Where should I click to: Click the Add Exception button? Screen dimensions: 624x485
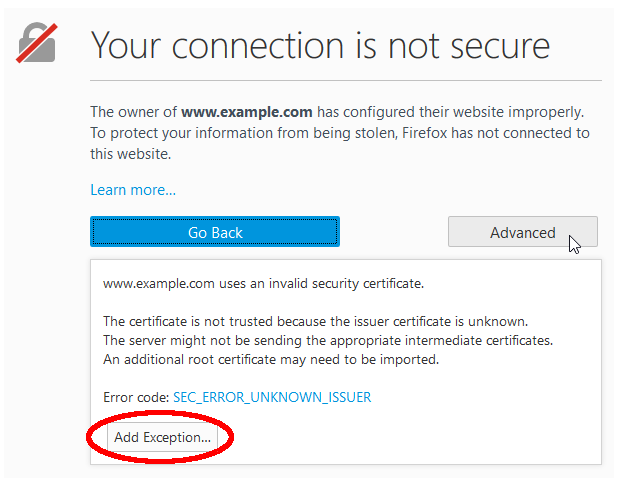[162, 437]
